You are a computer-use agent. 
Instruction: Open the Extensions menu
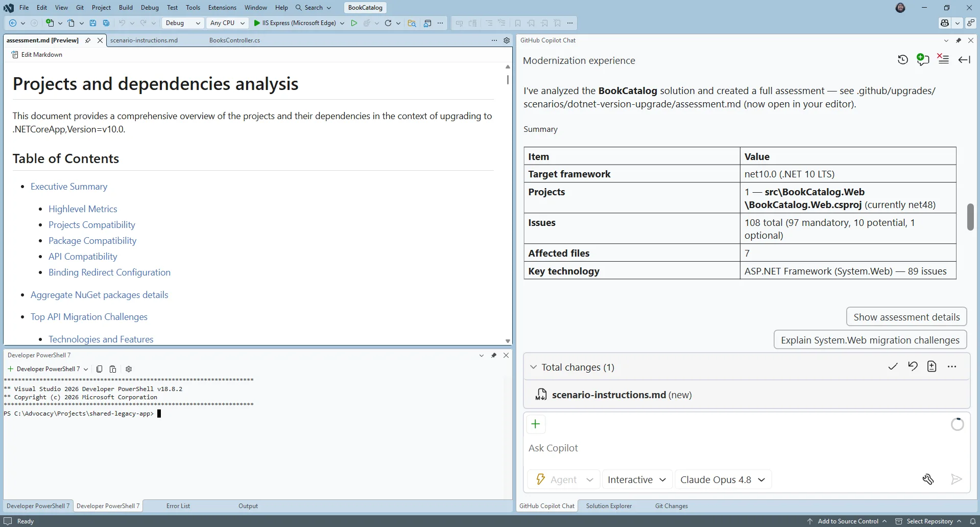(x=222, y=8)
